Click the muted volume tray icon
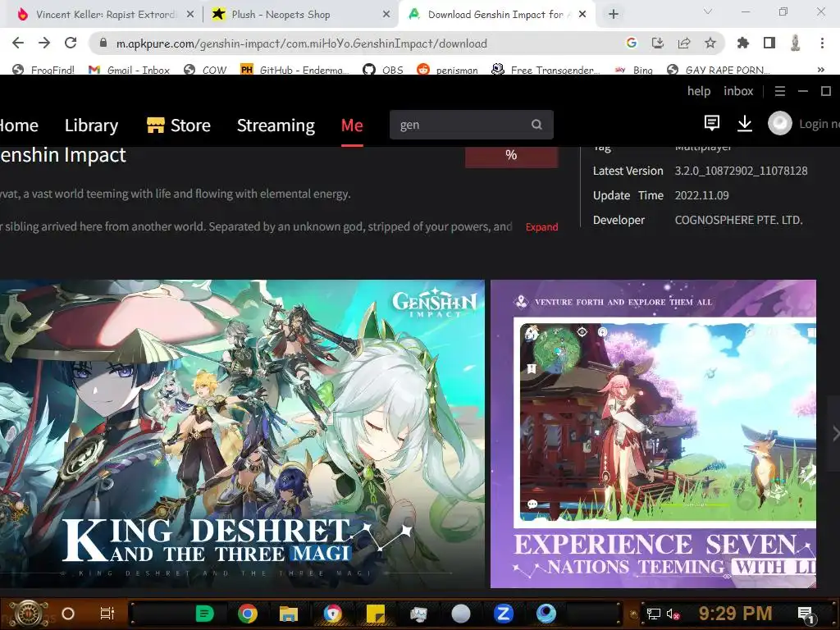Image resolution: width=840 pixels, height=630 pixels. tap(673, 614)
